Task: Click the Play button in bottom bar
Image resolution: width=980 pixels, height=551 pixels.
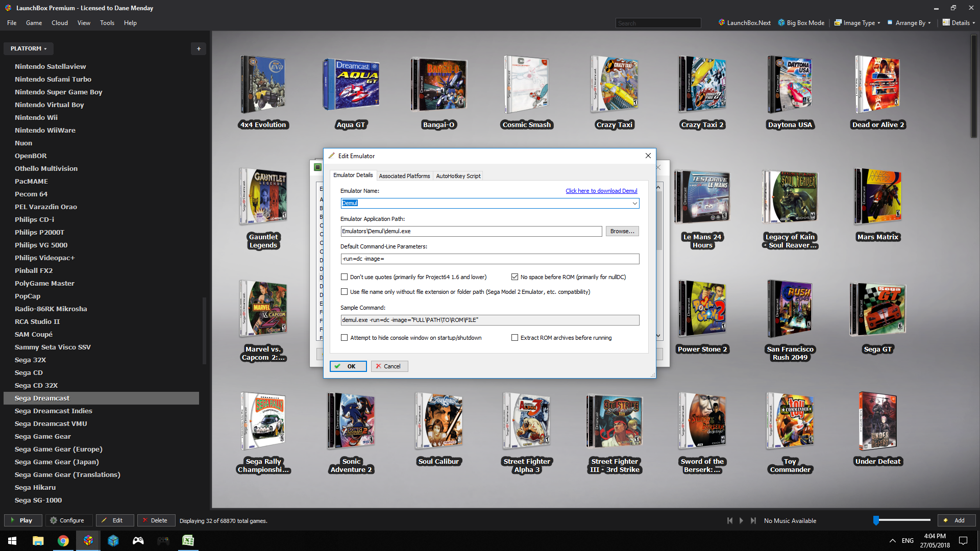Action: 22,520
